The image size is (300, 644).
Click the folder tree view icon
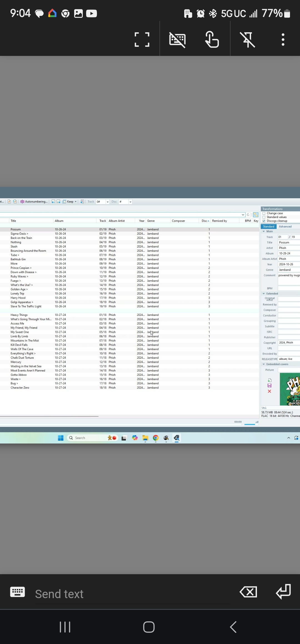256,215
